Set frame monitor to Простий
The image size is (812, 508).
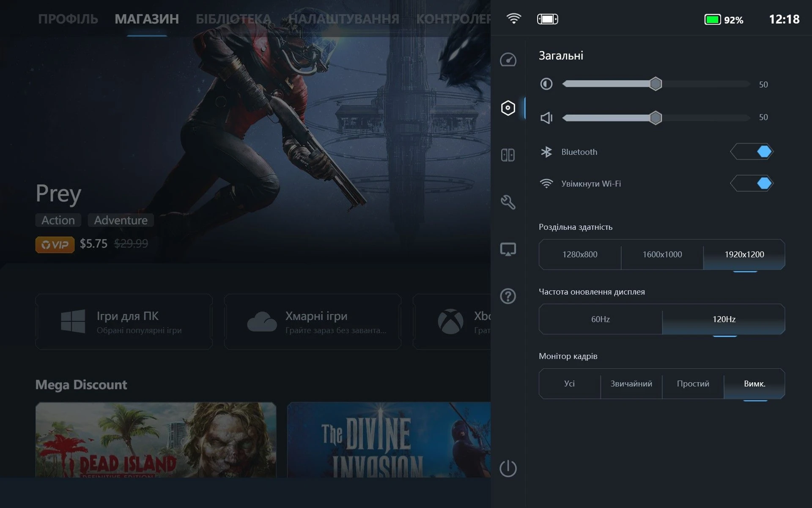click(x=693, y=384)
